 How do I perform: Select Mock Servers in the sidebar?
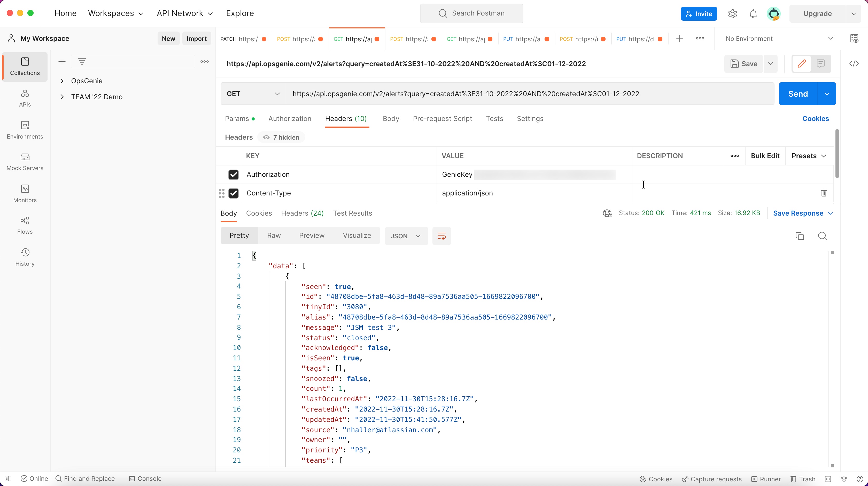tap(25, 162)
